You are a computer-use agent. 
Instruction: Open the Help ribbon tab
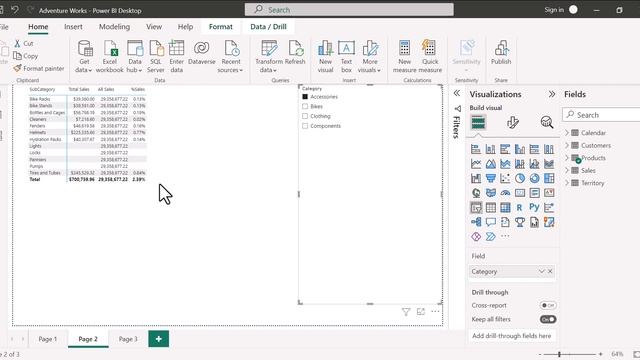point(185,27)
